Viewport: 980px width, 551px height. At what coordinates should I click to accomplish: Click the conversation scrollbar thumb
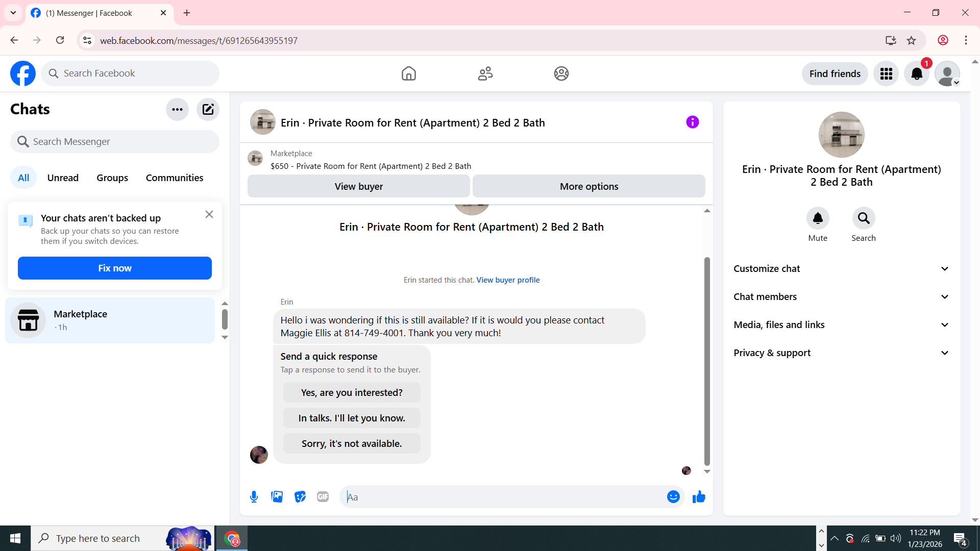(707, 361)
